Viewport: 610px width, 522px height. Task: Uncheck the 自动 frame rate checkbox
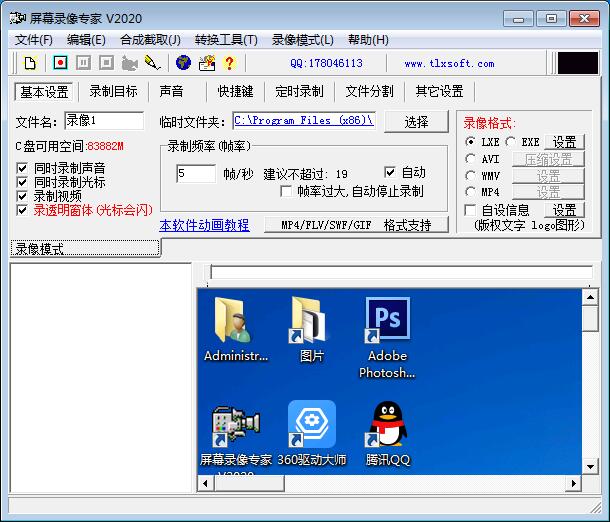click(x=389, y=172)
